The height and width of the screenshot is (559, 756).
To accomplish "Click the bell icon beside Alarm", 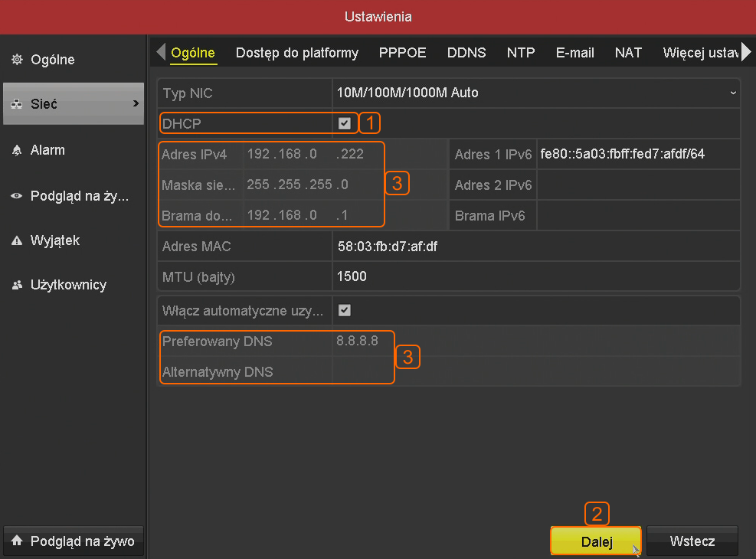I will tap(17, 151).
